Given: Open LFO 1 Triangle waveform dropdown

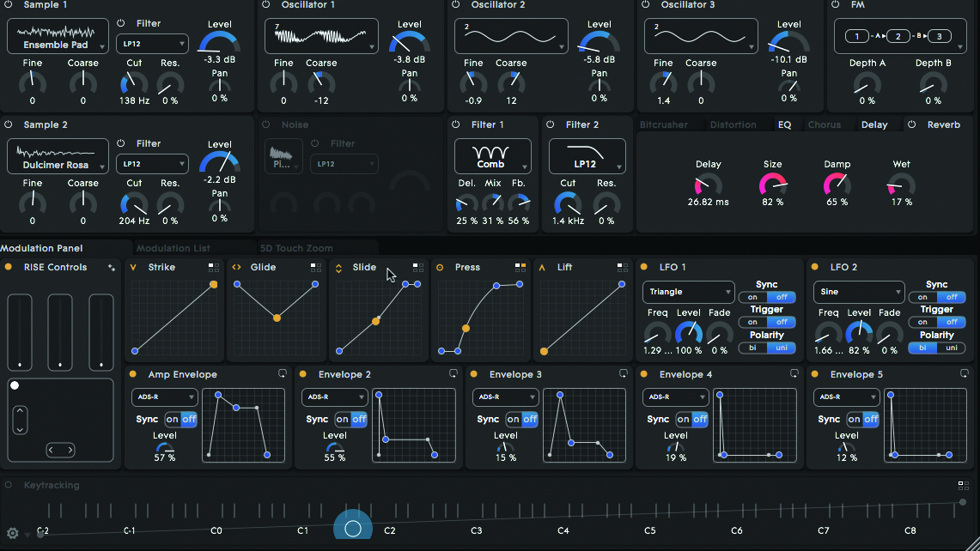Looking at the screenshot, I should pos(688,292).
